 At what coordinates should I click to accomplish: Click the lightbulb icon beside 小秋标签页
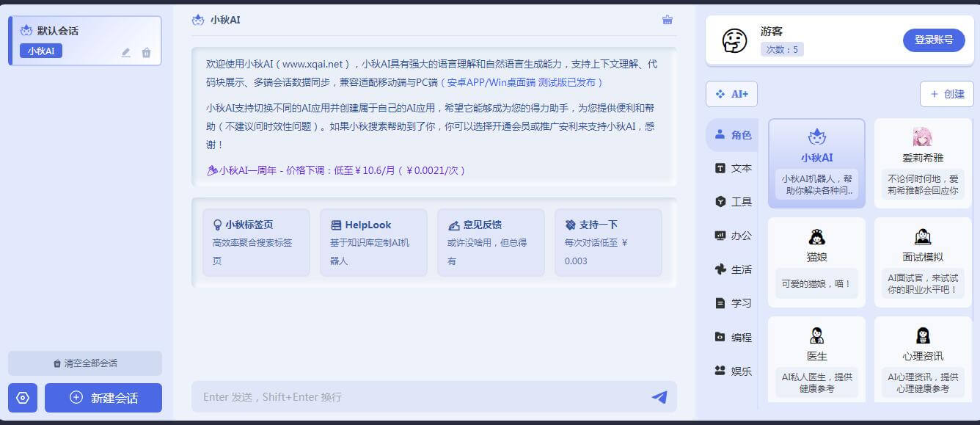click(x=217, y=225)
